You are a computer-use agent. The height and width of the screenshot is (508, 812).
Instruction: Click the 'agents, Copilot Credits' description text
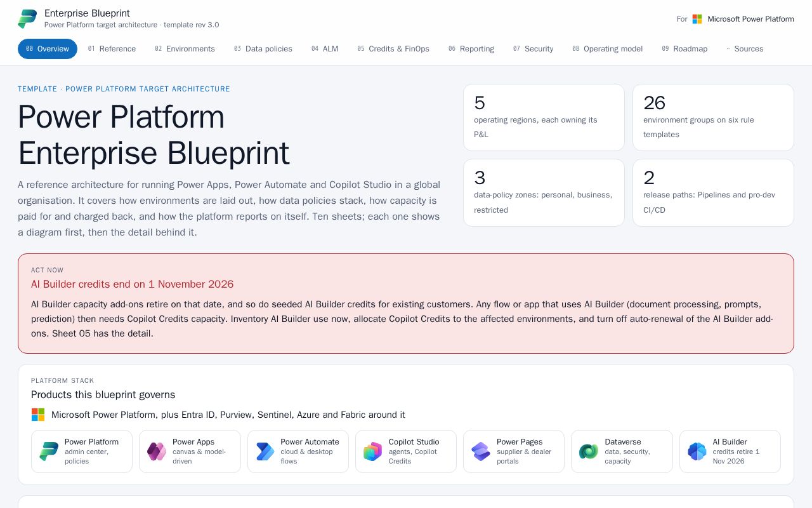pos(413,457)
